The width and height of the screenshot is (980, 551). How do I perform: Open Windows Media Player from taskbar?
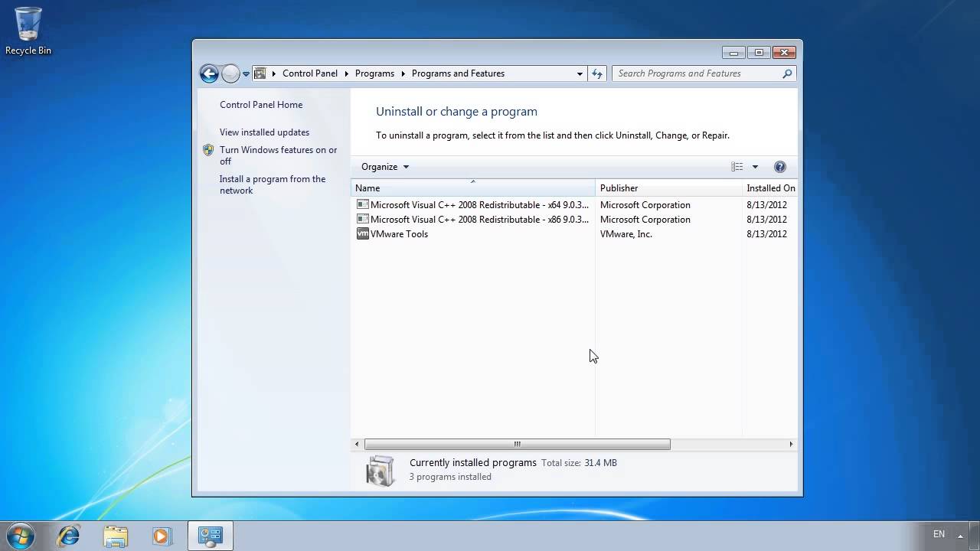[x=162, y=536]
